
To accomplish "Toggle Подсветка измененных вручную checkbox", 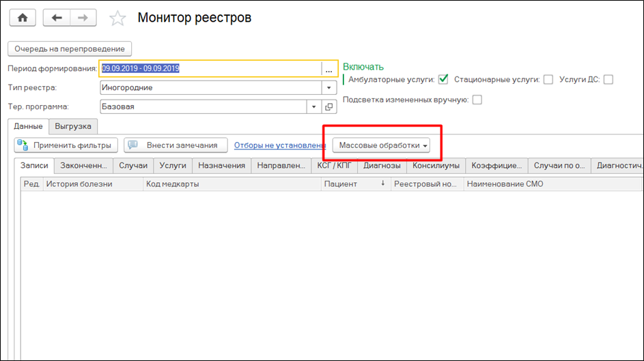I will (x=477, y=100).
